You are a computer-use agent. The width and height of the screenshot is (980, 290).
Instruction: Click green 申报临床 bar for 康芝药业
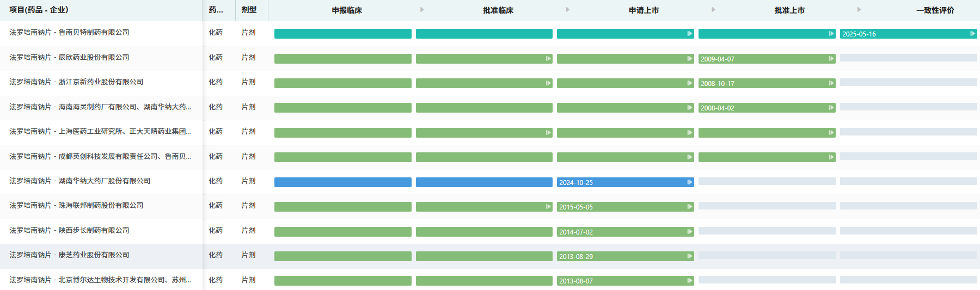(343, 256)
